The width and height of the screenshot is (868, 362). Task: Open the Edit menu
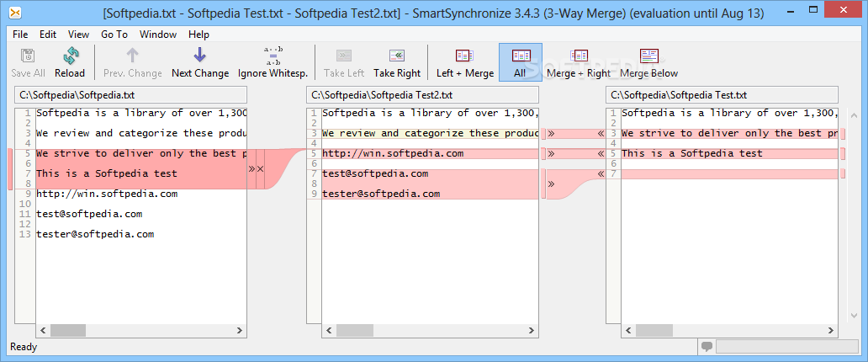(48, 35)
